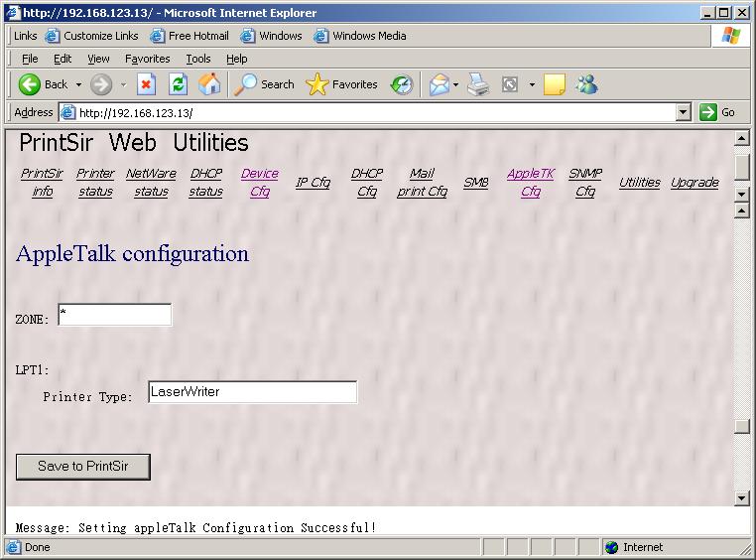The image size is (756, 560).
Task: Click the Internet zone globe in status bar
Action: tap(611, 547)
